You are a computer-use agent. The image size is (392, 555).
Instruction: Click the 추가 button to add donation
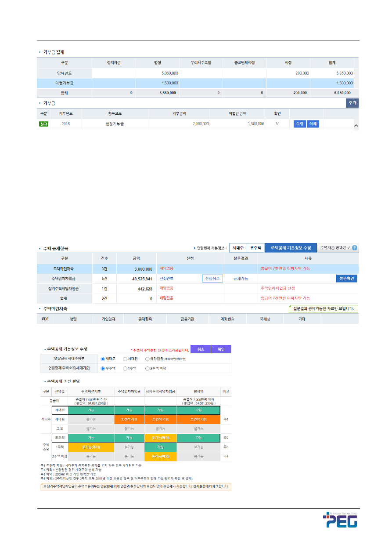click(352, 103)
